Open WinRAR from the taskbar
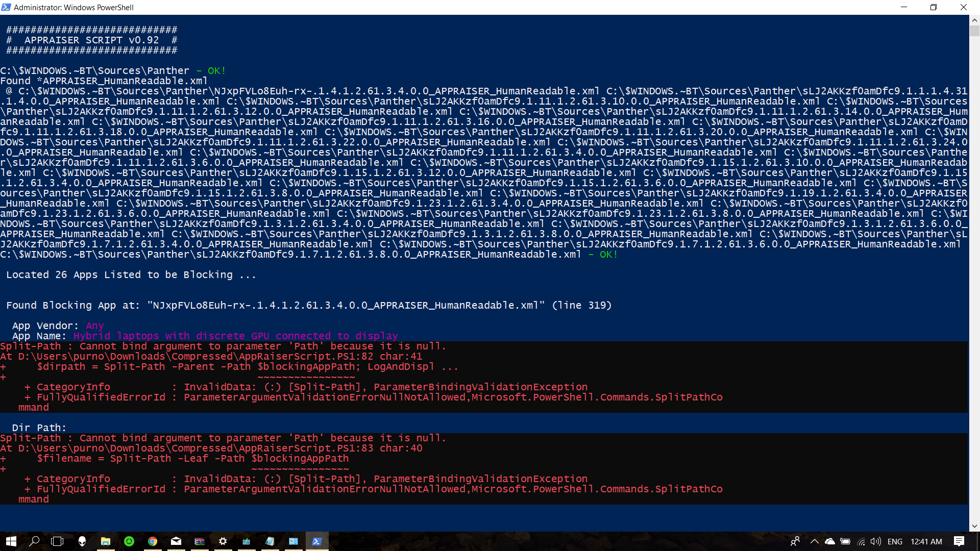 click(x=200, y=541)
